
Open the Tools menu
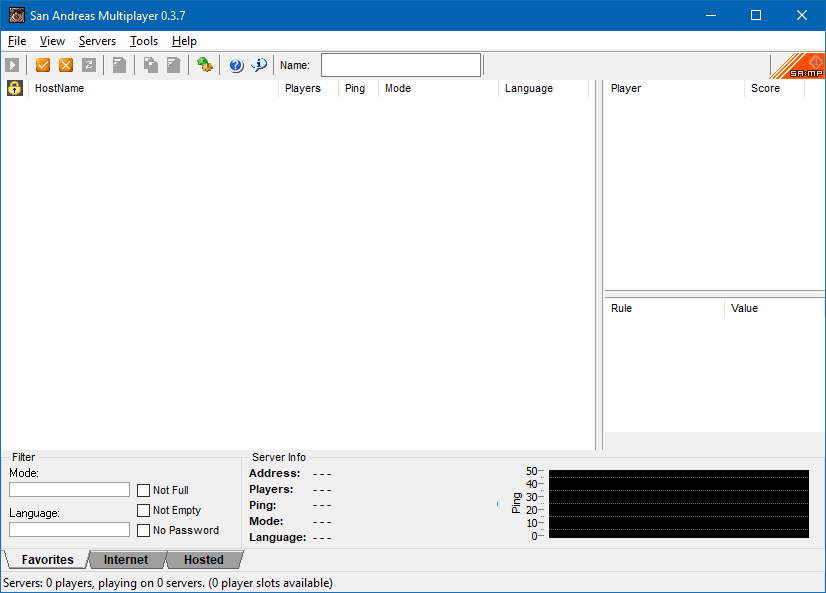(144, 41)
